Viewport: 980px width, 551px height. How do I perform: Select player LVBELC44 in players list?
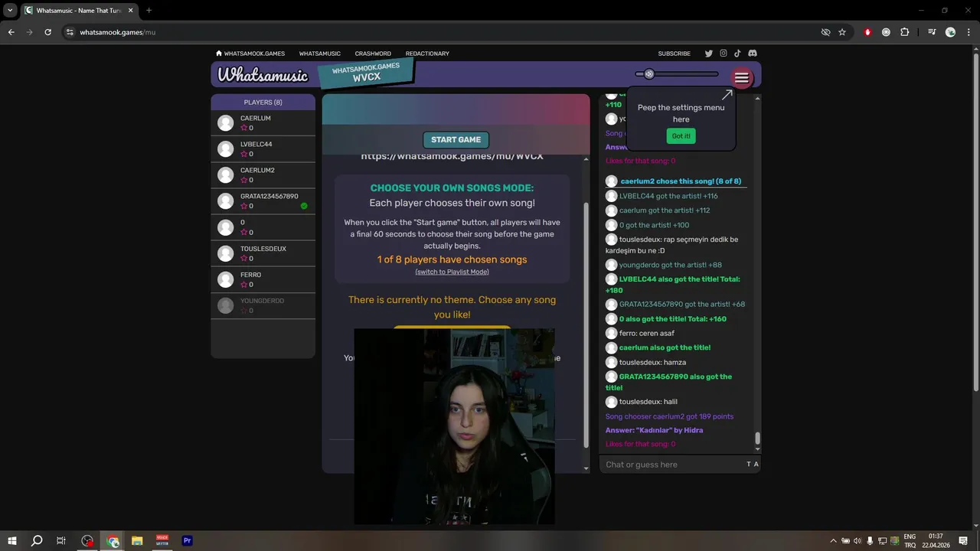click(263, 149)
